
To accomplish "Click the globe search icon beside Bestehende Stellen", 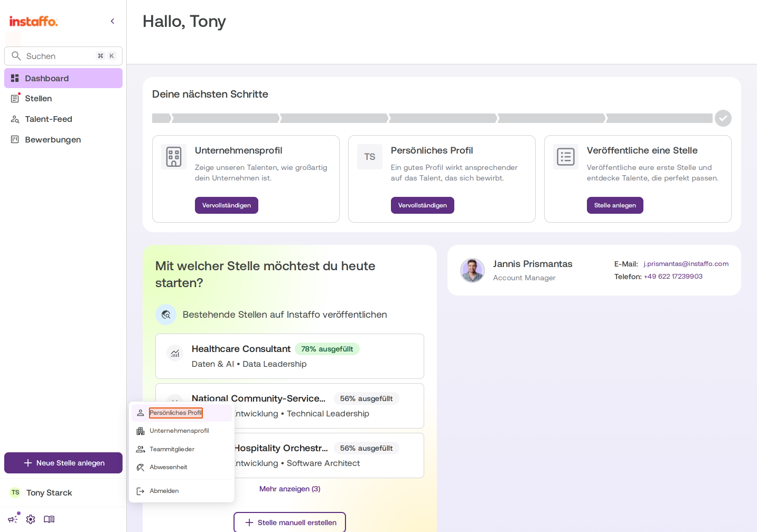I will [166, 315].
